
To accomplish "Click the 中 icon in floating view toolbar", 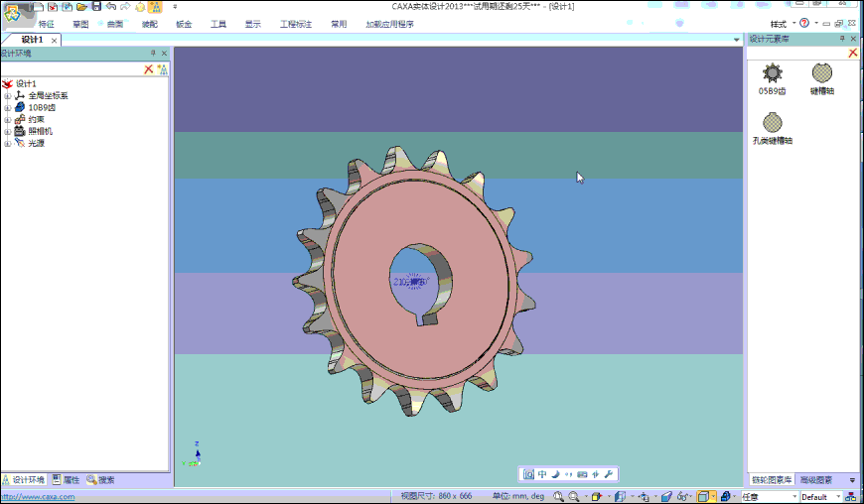I will 543,474.
